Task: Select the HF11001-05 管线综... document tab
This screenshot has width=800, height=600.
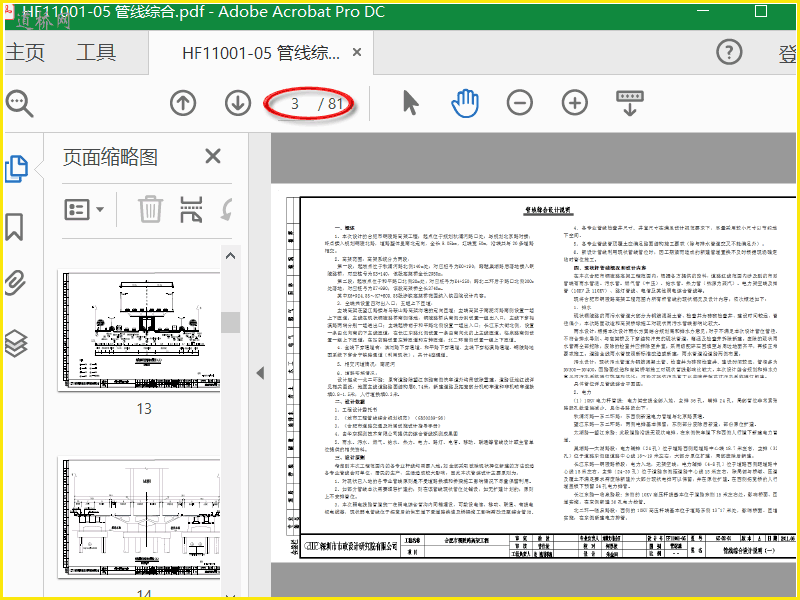Action: 261,53
